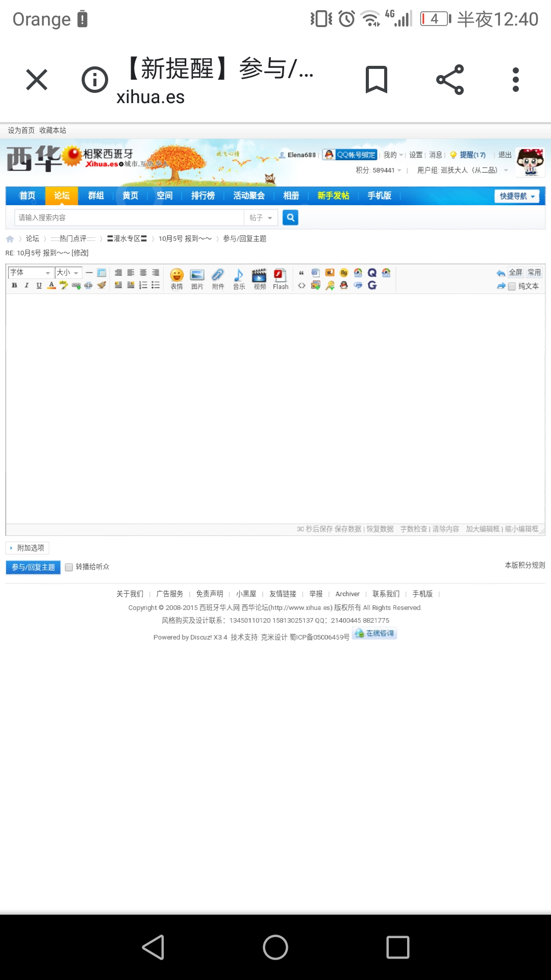This screenshot has height=980, width=551.
Task: Open the 帖子 search type dropdown
Action: click(x=261, y=217)
